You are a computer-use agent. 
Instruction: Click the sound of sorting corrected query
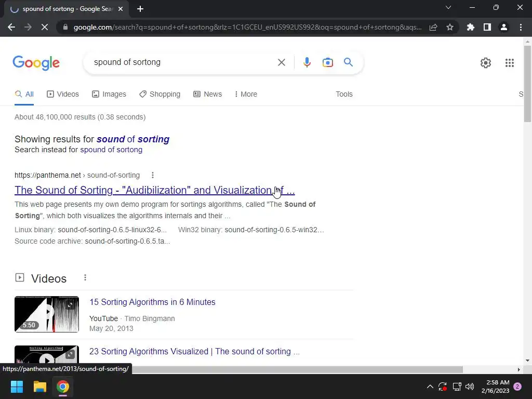pos(133,139)
